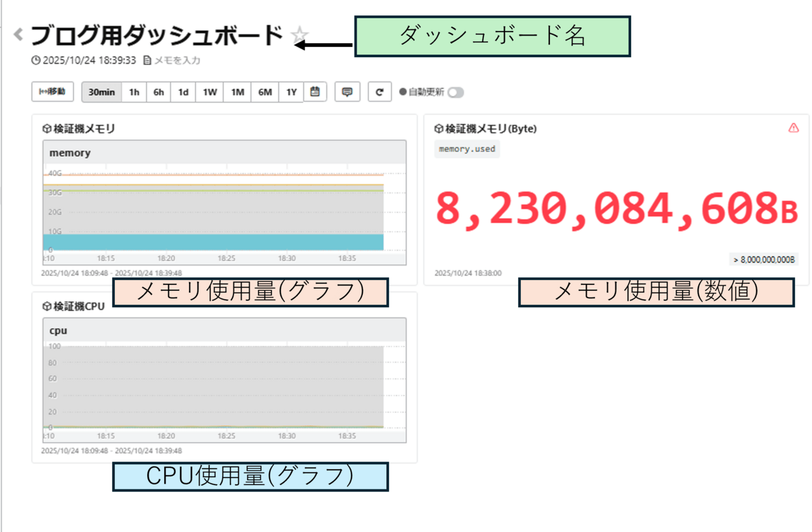Toggle the 自動更新 auto-refresh switch
Screen dimensions: 812x532
click(x=455, y=93)
